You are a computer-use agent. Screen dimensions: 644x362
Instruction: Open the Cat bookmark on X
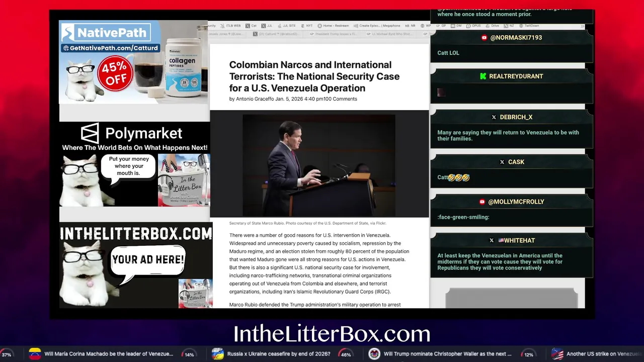click(251, 26)
